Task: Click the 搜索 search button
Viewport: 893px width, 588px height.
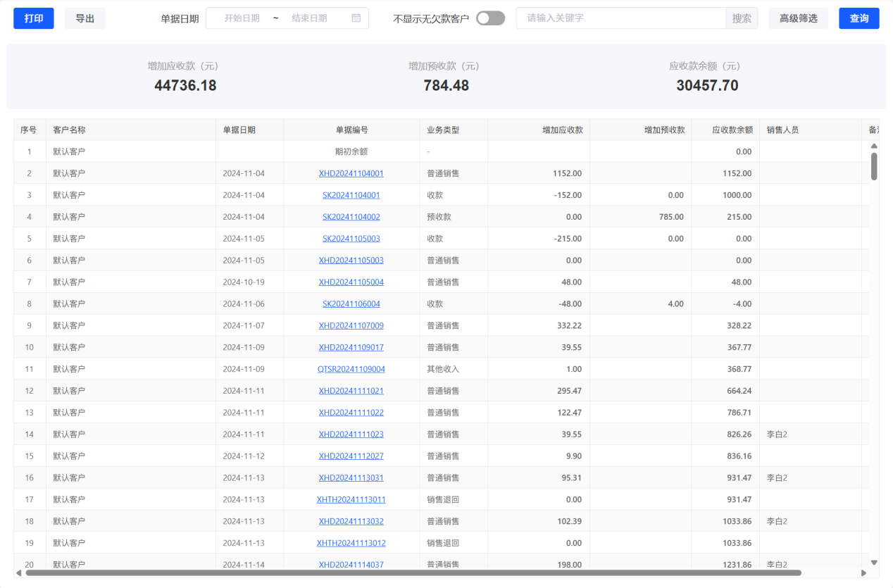Action: [x=742, y=18]
